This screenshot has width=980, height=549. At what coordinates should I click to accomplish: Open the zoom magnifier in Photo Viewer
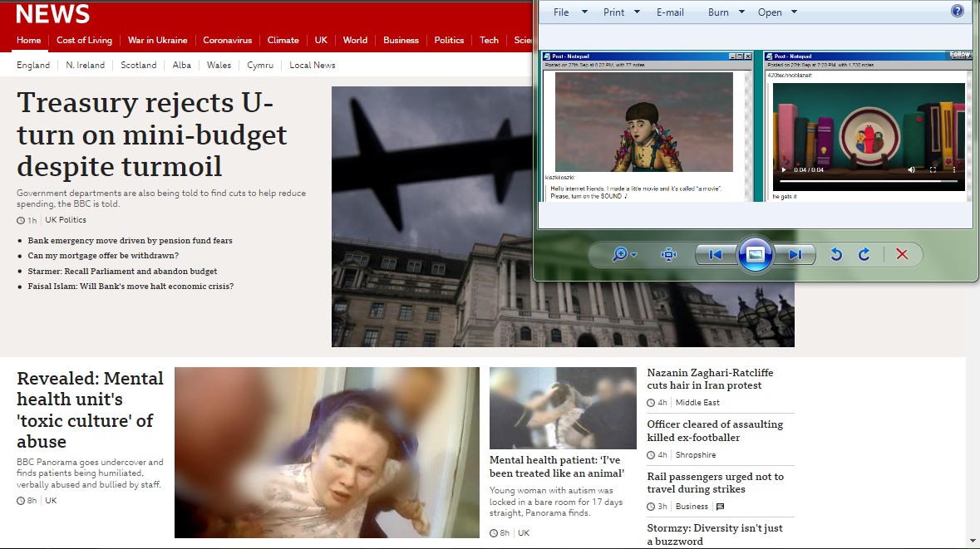click(619, 254)
